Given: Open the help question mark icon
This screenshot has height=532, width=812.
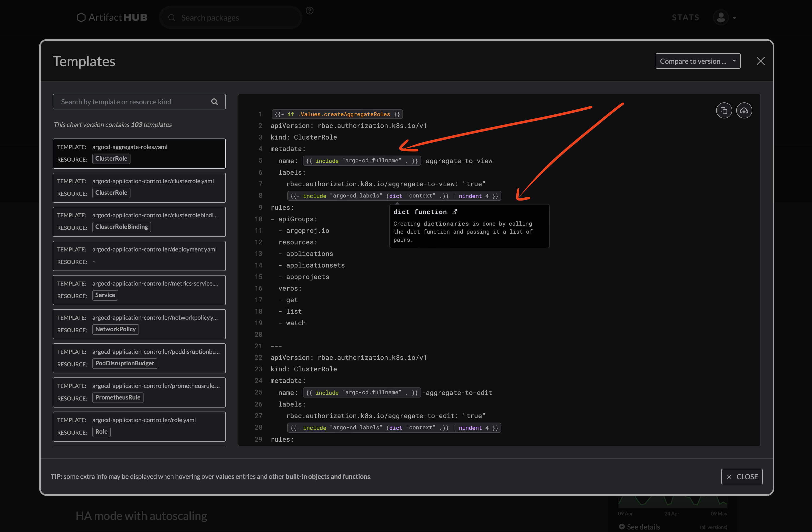Looking at the screenshot, I should tap(309, 11).
